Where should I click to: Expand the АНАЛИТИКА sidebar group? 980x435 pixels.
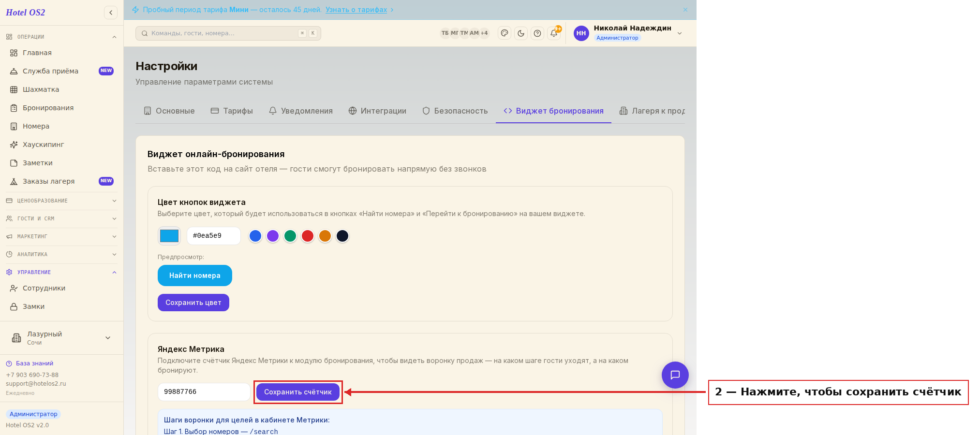[x=61, y=254]
